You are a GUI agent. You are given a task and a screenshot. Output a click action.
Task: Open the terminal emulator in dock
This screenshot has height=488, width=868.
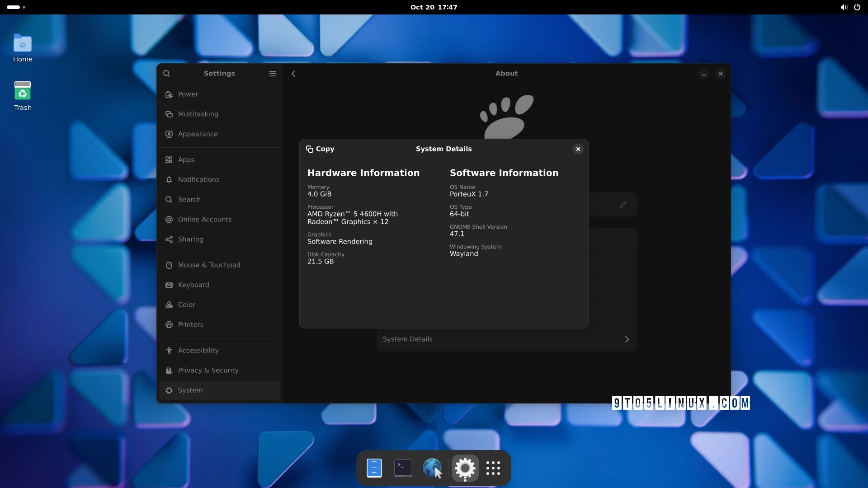pos(403,468)
